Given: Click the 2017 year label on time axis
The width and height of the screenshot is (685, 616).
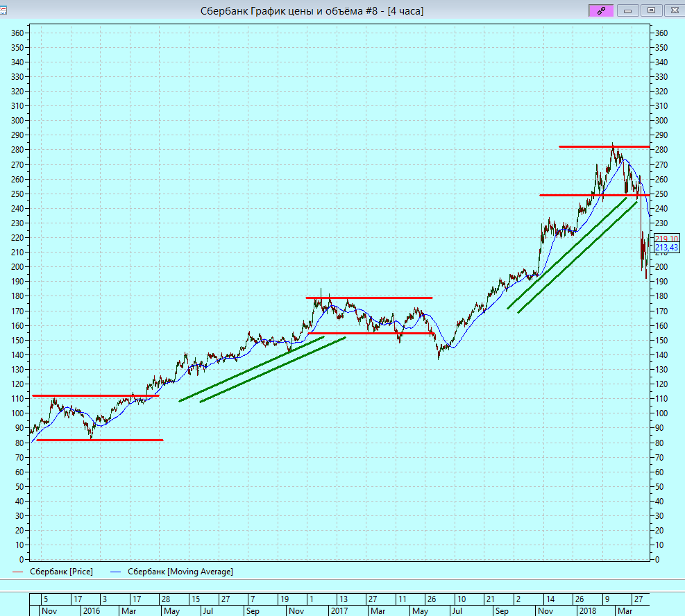Looking at the screenshot, I should (339, 610).
